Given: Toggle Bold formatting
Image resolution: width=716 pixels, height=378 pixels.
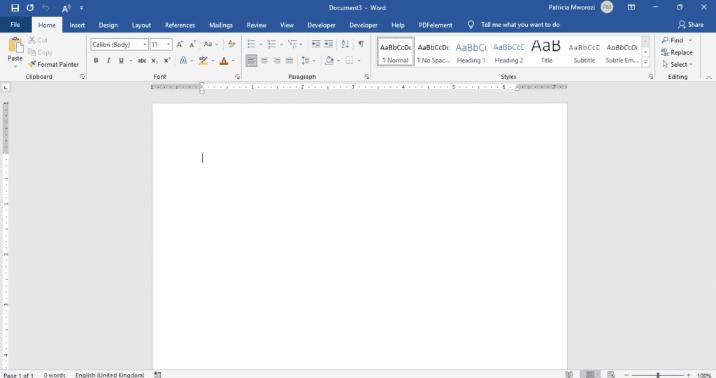Looking at the screenshot, I should pos(96,60).
